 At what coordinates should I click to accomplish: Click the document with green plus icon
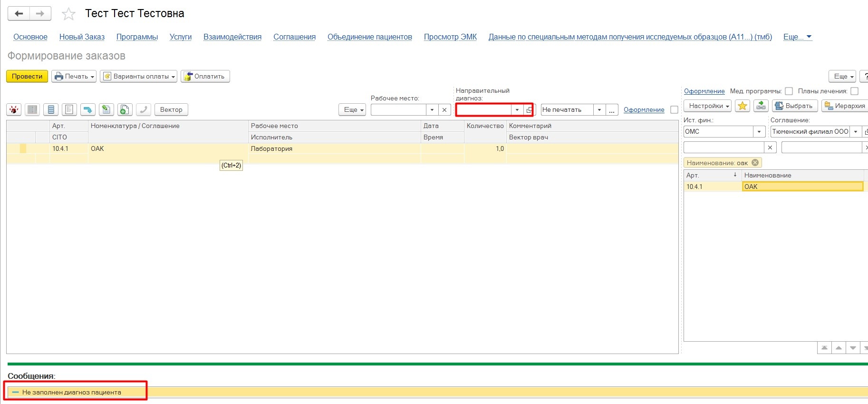(x=124, y=110)
